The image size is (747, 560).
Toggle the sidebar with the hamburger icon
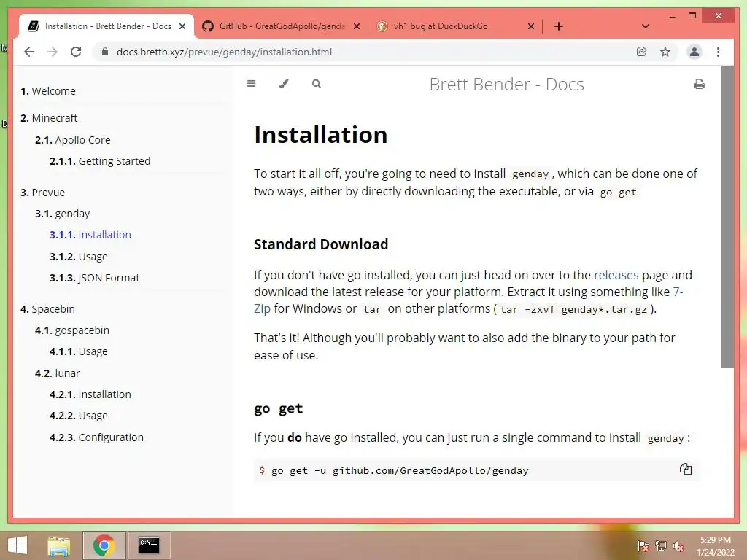251,84
